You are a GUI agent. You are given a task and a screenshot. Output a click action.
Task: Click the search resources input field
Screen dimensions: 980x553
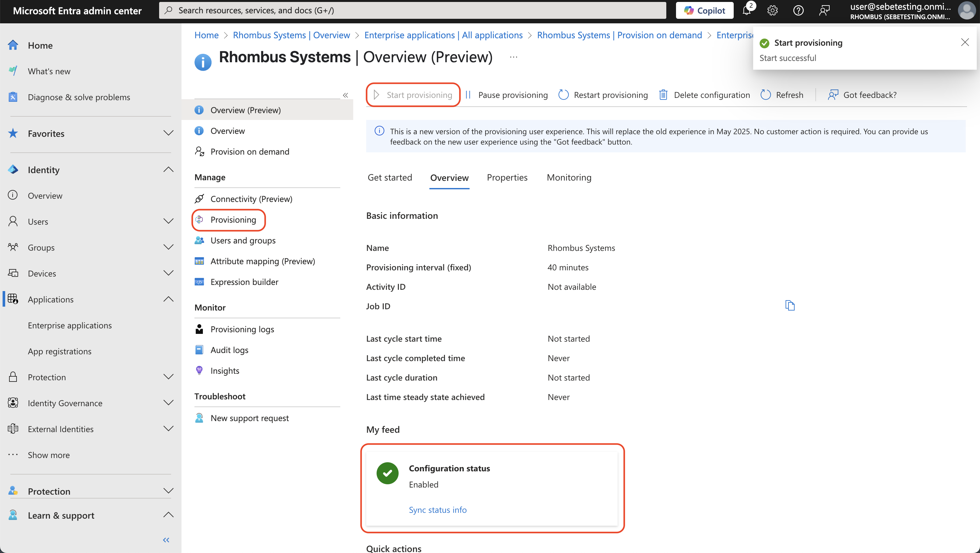coord(413,10)
